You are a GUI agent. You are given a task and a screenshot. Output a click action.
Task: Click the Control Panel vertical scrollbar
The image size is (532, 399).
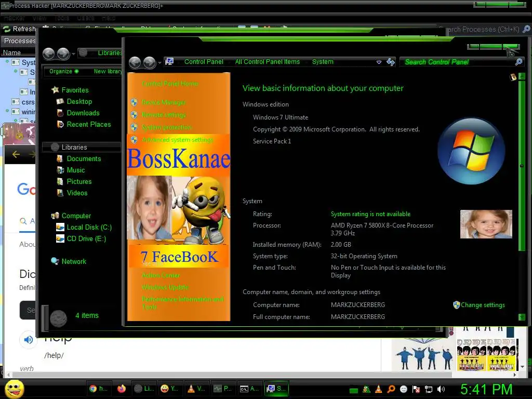[x=522, y=166]
